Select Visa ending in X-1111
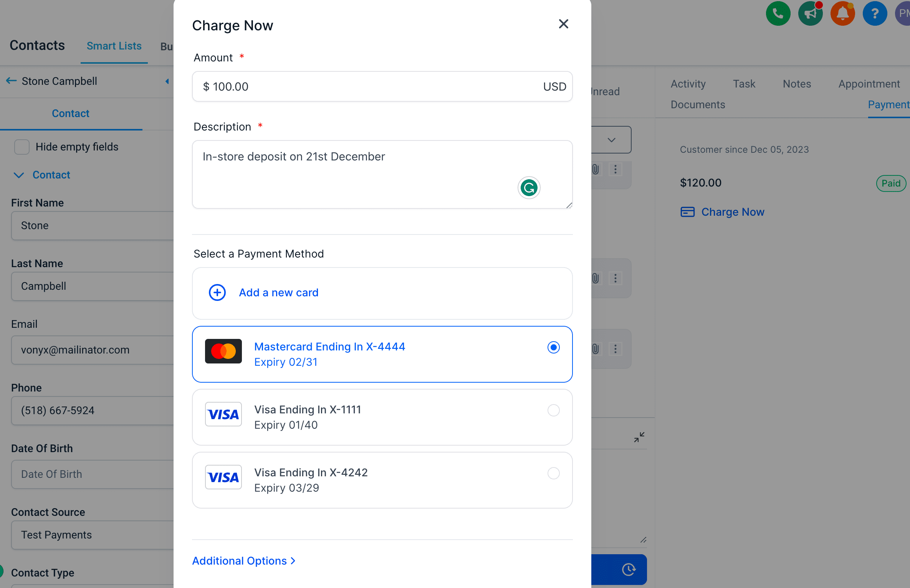910x588 pixels. 382,417
